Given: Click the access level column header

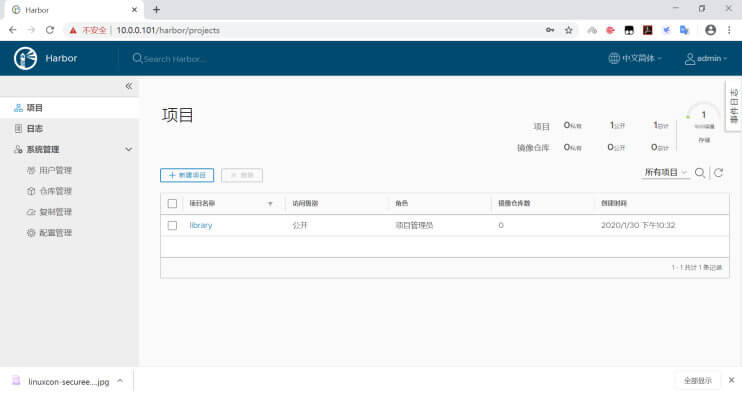Looking at the screenshot, I should pos(305,203).
